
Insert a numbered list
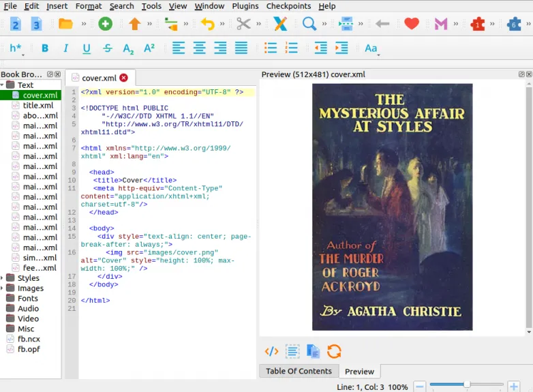coord(291,48)
